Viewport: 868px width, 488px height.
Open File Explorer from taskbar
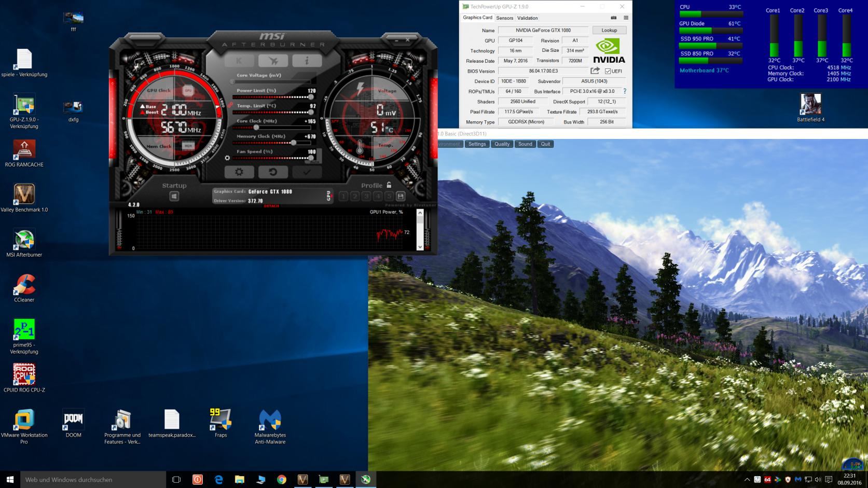pos(239,480)
